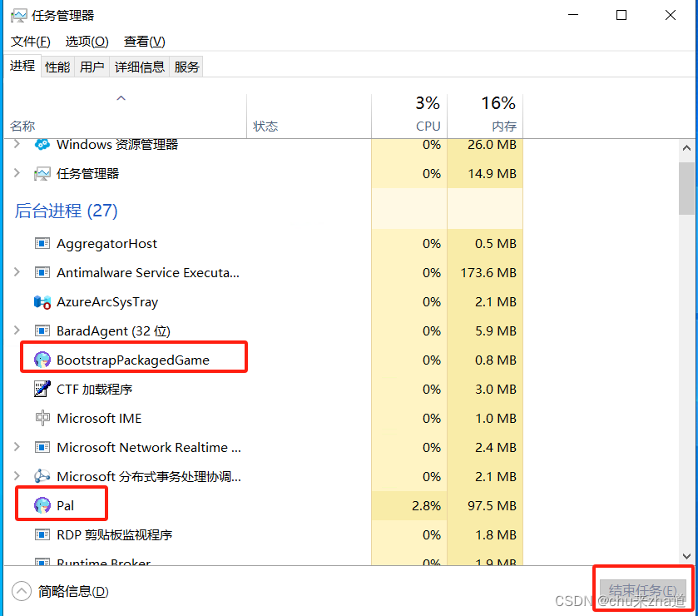Click the 173.6 MB memory value
Viewport: 698px width, 616px height.
click(488, 272)
